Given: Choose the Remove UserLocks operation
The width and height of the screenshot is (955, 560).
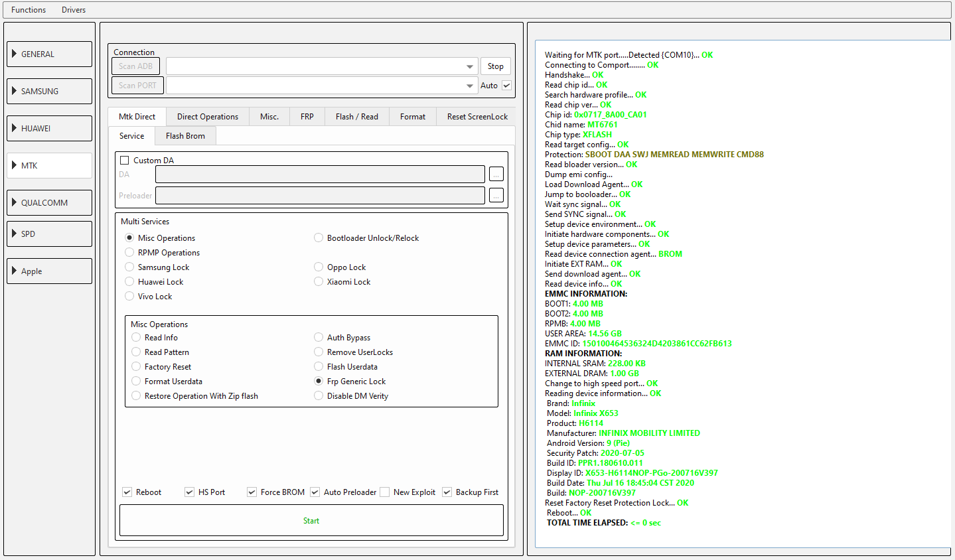Looking at the screenshot, I should point(319,352).
